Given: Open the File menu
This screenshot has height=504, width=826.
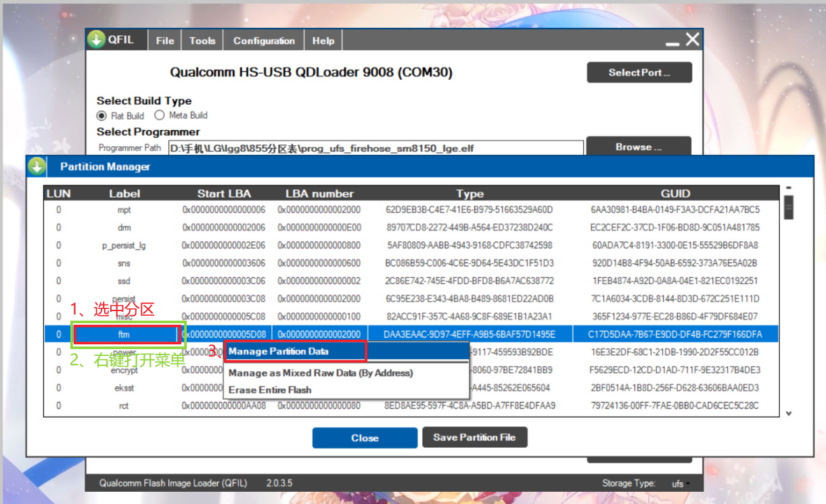Looking at the screenshot, I should coord(165,41).
